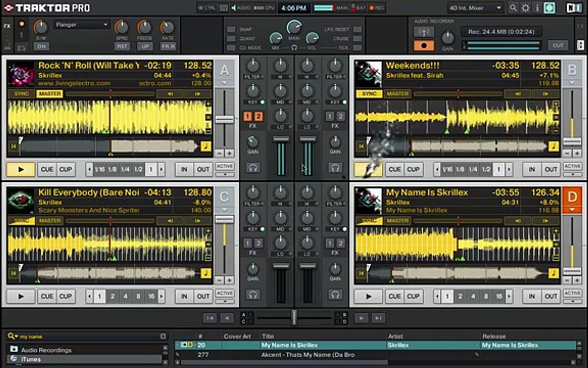Enable SNAP mode in the master panel

[x=231, y=29]
